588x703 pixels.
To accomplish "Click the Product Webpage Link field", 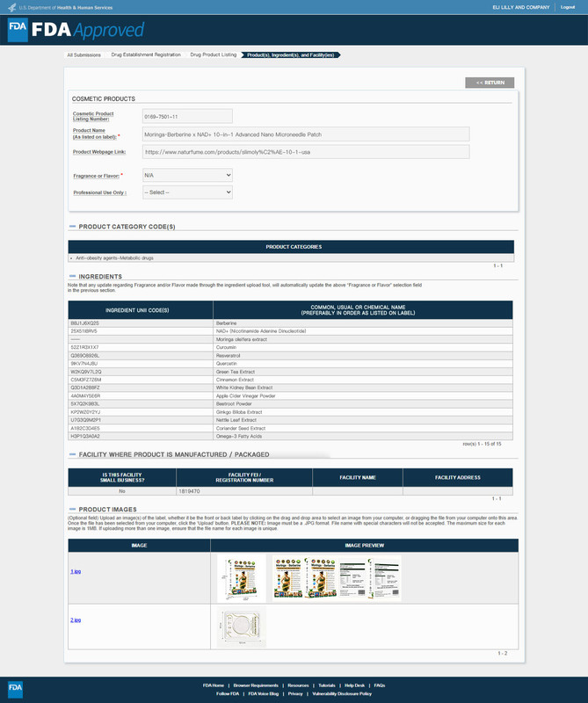I will (x=306, y=152).
